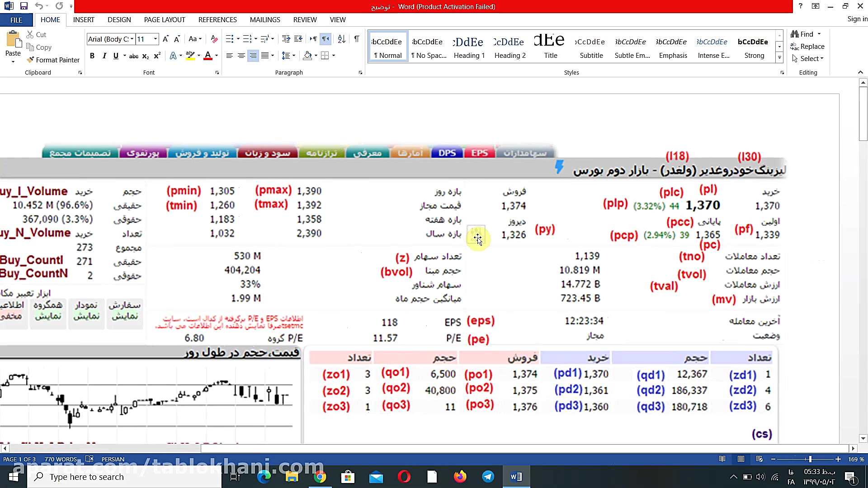Save the document from the Quick Access Toolbar
Viewport: 868px width, 488px height.
tap(24, 6)
